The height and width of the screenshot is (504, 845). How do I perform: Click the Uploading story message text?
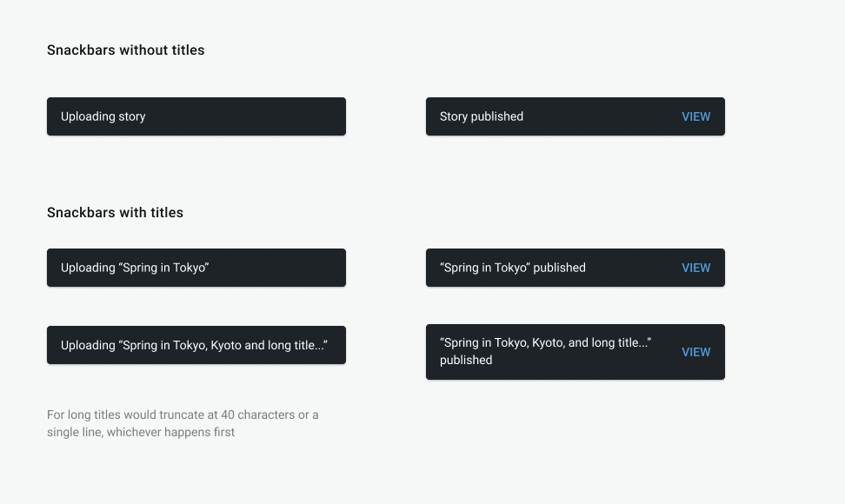tap(103, 116)
